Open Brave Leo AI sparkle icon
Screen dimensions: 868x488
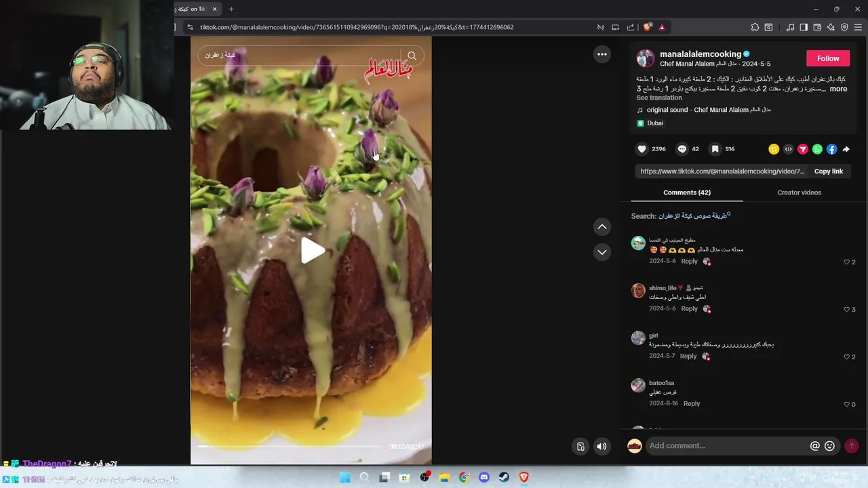[x=831, y=27]
